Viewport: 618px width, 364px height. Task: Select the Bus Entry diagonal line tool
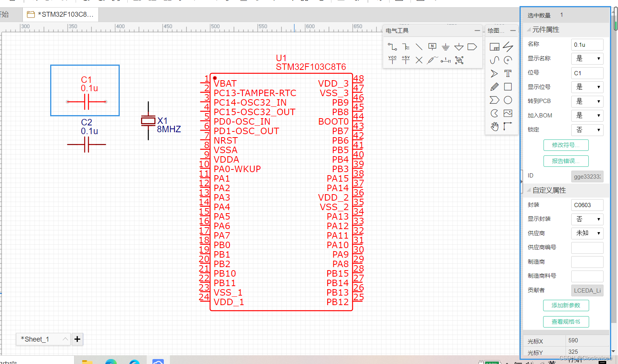point(419,47)
